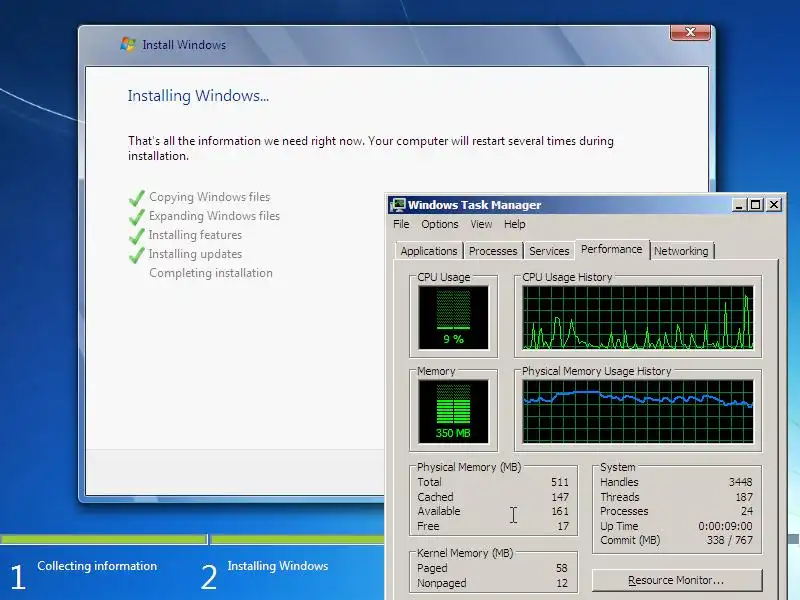Click the Physical Memory Total value 511
Image resolution: width=800 pixels, height=600 pixels.
tap(560, 482)
